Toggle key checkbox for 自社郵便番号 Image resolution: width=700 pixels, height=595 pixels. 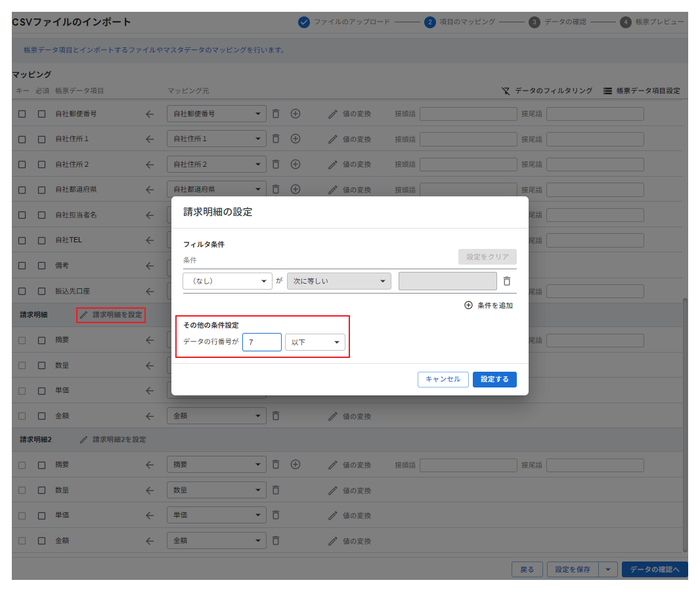[x=22, y=114]
